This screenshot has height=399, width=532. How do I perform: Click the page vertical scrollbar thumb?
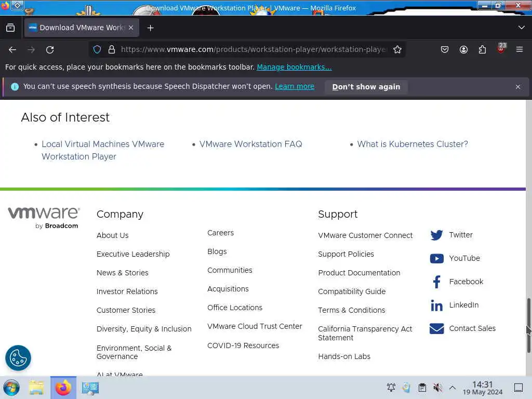[x=528, y=326]
